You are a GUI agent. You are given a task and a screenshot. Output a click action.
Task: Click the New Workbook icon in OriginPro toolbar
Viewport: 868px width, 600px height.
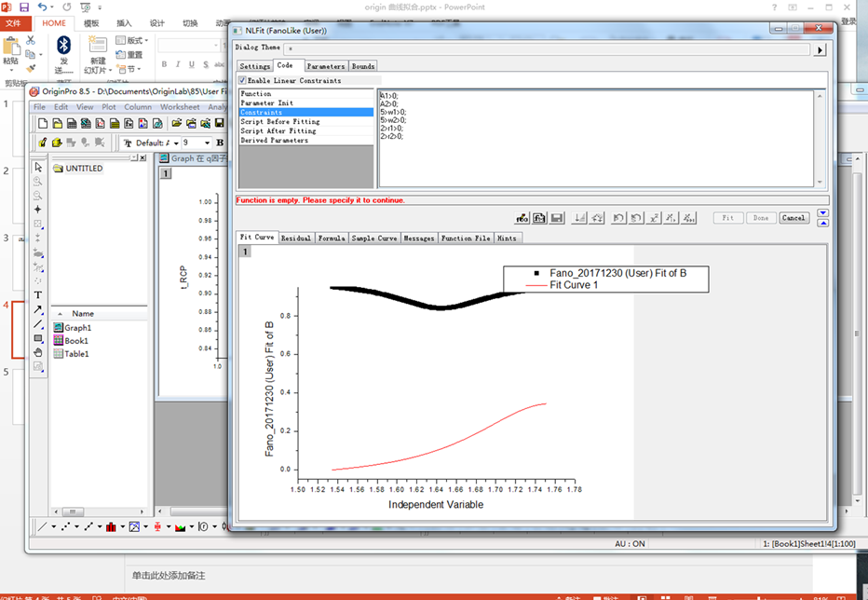72,124
